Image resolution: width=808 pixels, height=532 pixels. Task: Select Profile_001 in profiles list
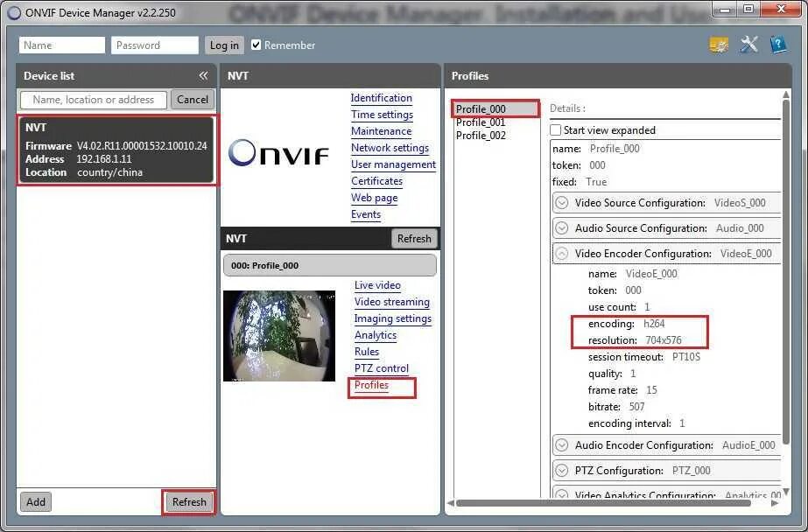pos(481,122)
